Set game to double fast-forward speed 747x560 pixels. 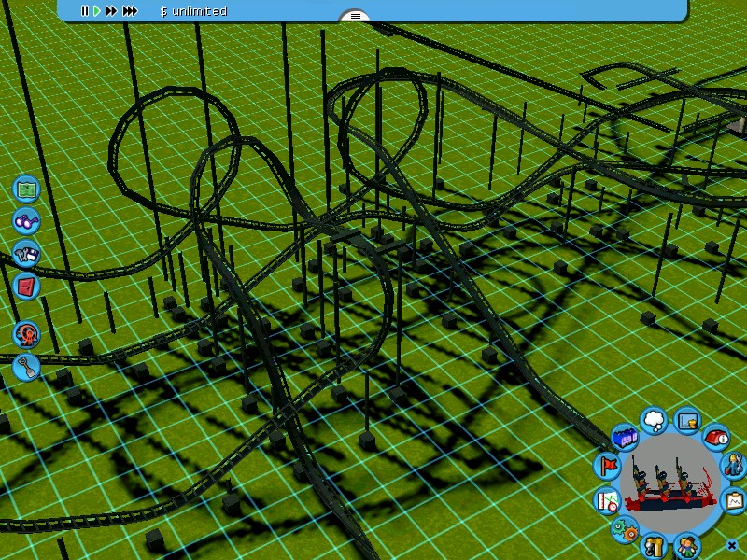click(111, 11)
